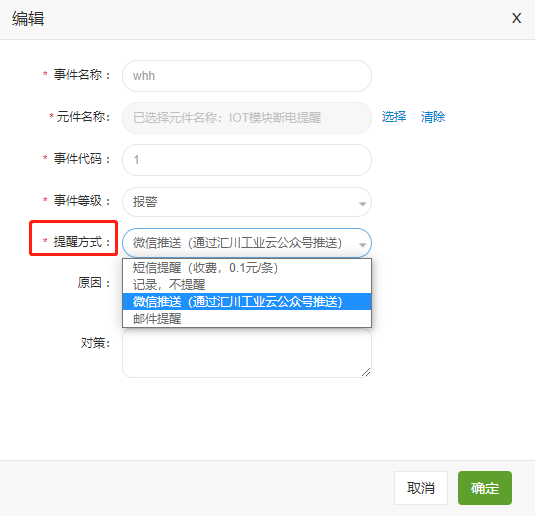The height and width of the screenshot is (516, 535).
Task: Click the 对策 text area
Action: (x=247, y=353)
